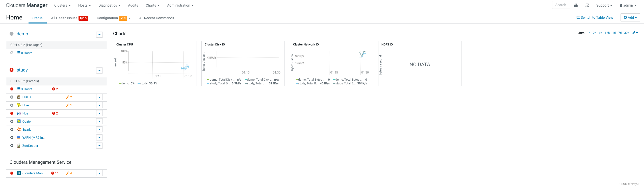
Task: Click the orange 9 configuration issues badge
Action: 123,18
